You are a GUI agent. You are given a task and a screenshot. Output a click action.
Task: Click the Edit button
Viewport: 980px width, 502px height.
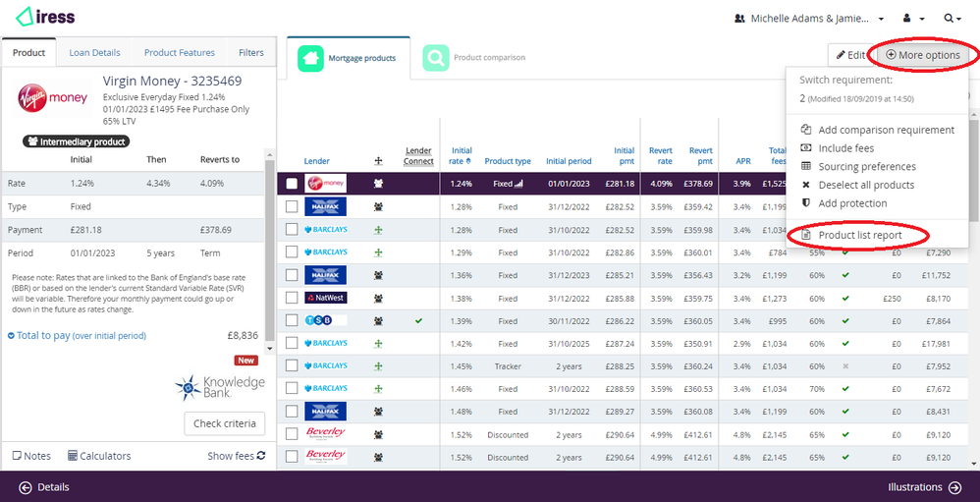click(850, 55)
